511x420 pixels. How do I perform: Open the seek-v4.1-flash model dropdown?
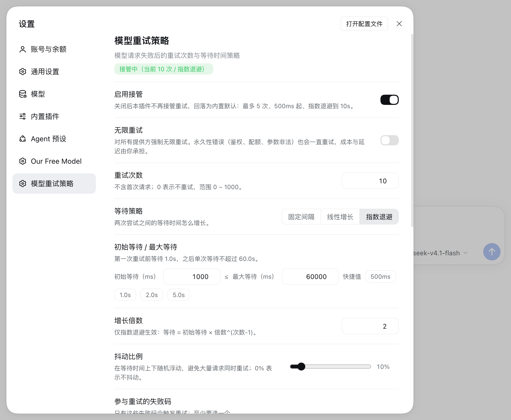coord(441,253)
